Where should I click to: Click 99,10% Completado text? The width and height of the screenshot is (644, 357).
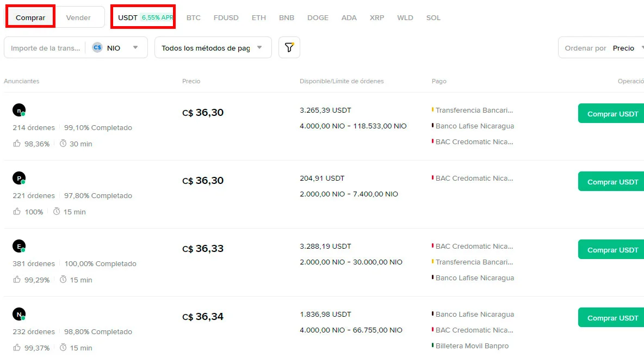pyautogui.click(x=98, y=128)
